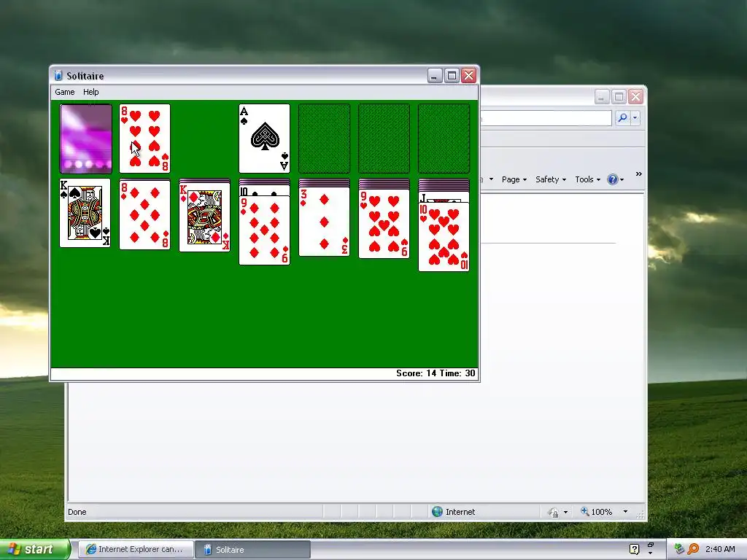Open the Tools menu in Internet Explorer
Viewport: 747px width, 560px height.
587,179
